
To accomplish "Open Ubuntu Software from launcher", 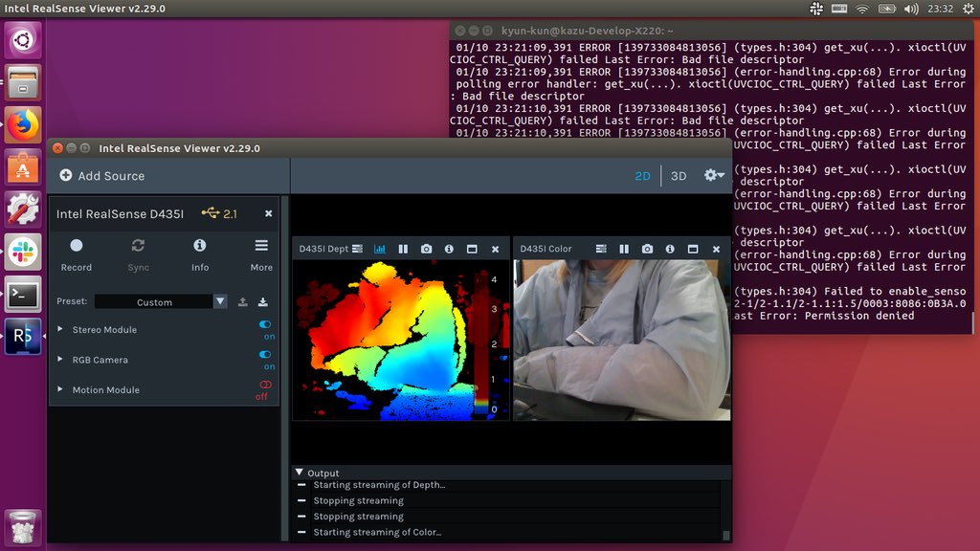I will (23, 167).
